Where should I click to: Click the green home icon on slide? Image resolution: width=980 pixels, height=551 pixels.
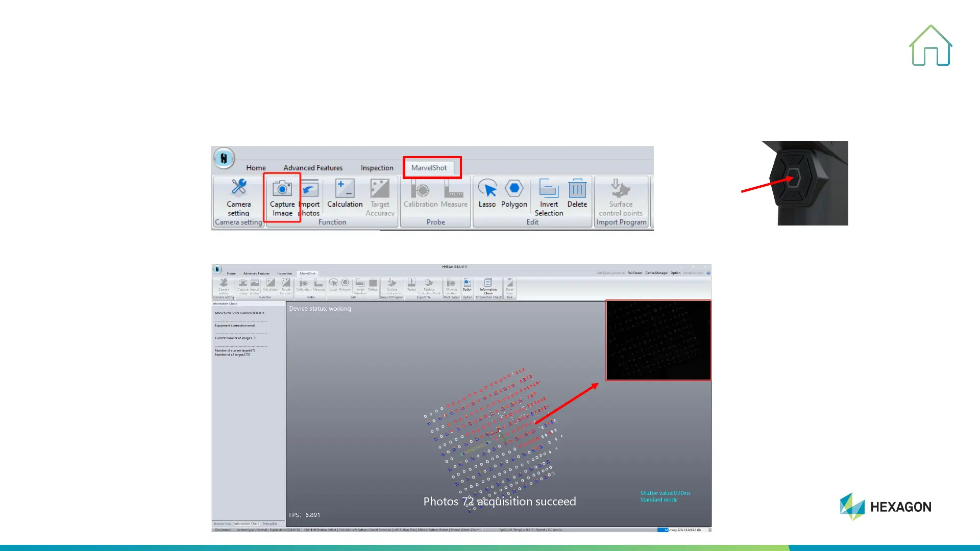click(930, 46)
